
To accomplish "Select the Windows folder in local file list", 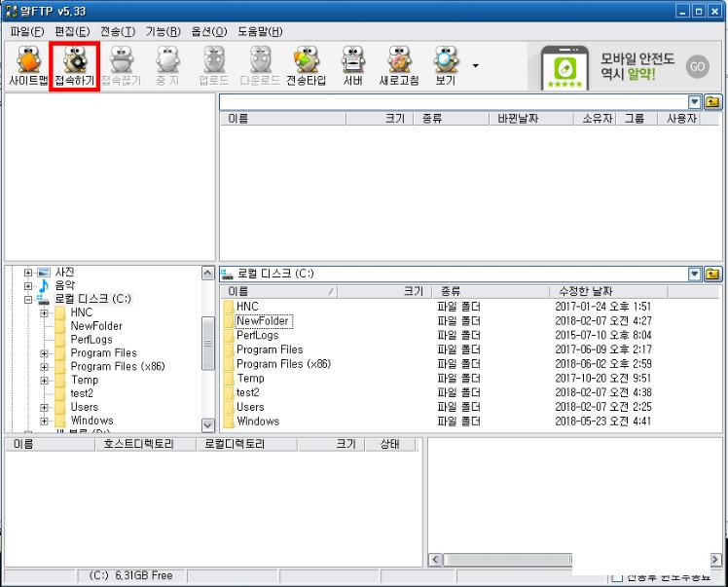I will click(257, 422).
